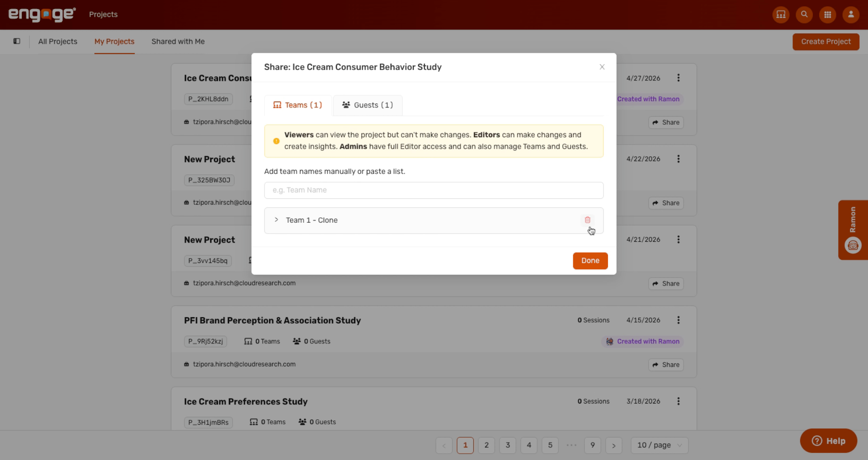Share the 4/27/2026 Ice Cream project

(666, 122)
